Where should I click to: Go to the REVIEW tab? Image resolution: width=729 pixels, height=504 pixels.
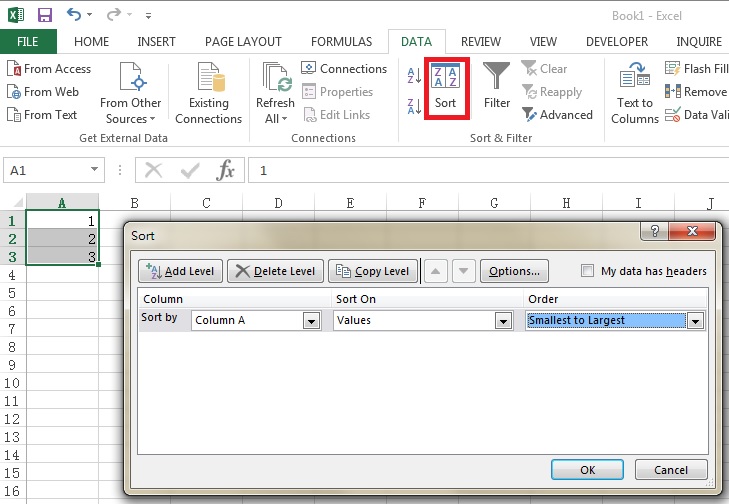481,42
